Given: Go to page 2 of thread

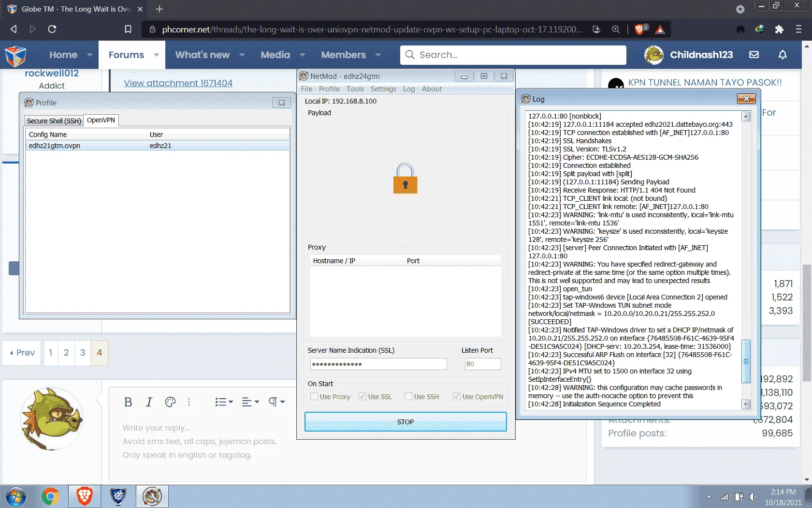Looking at the screenshot, I should [x=66, y=353].
